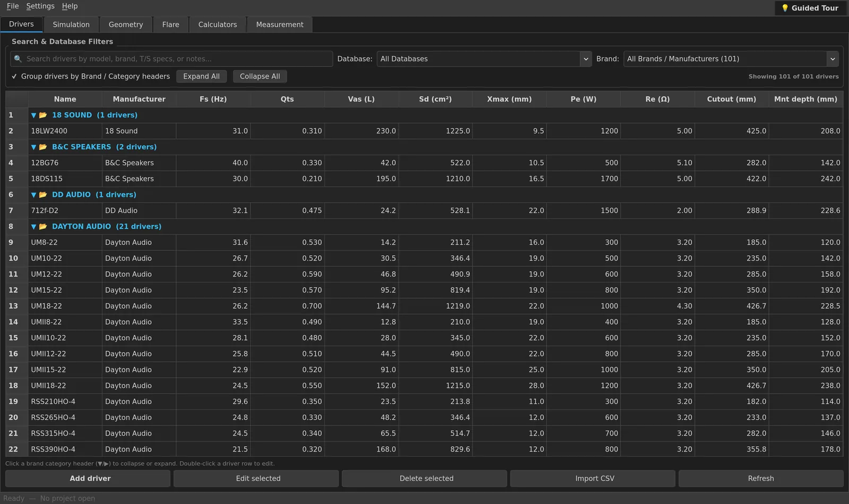Click the UMII18-22 driver name cell
This screenshot has width=849, height=504.
pos(65,386)
